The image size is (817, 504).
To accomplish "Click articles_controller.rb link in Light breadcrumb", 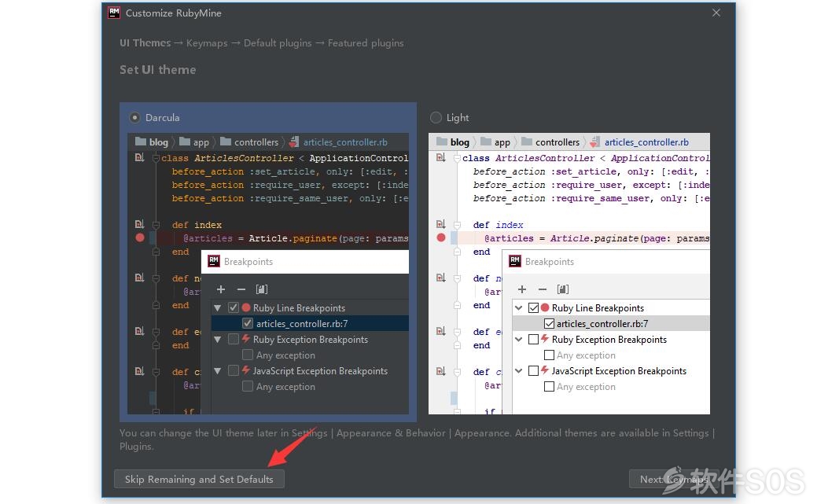I will click(646, 142).
